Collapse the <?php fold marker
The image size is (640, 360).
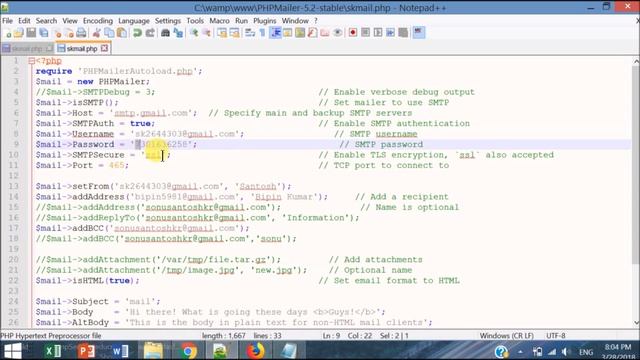coord(31,61)
